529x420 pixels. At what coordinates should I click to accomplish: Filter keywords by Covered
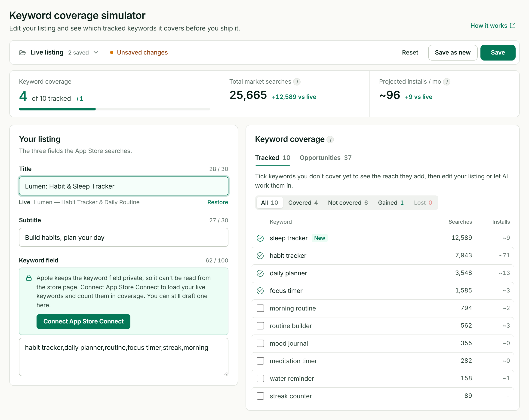(303, 203)
